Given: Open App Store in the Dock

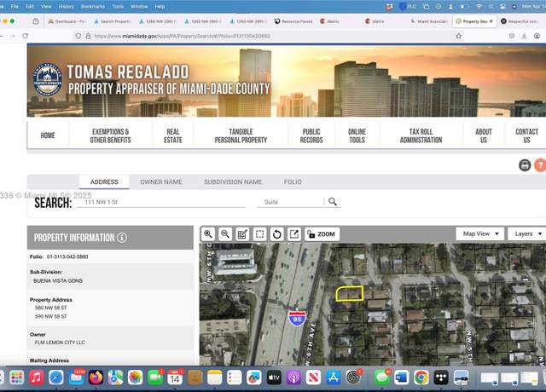Looking at the screenshot, I should pos(334,378).
